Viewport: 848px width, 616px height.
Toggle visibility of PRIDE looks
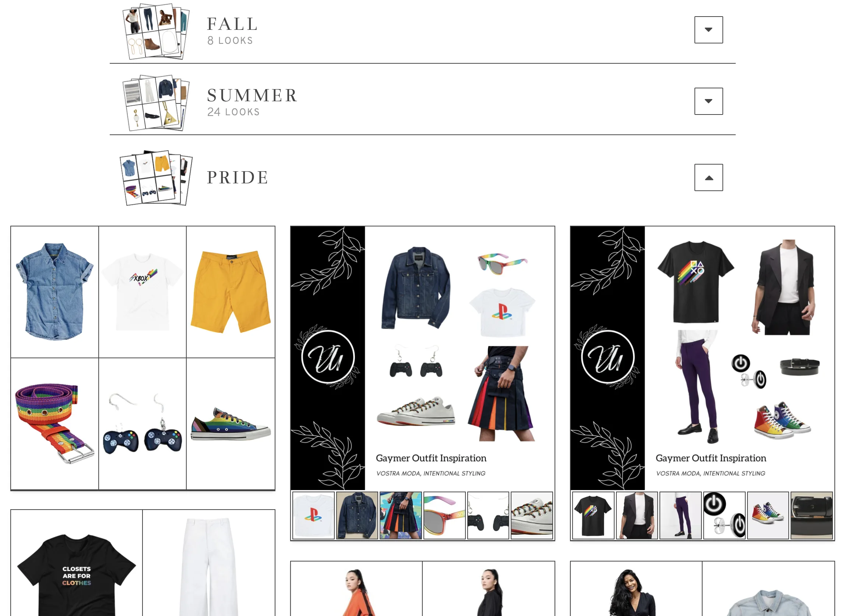point(708,178)
